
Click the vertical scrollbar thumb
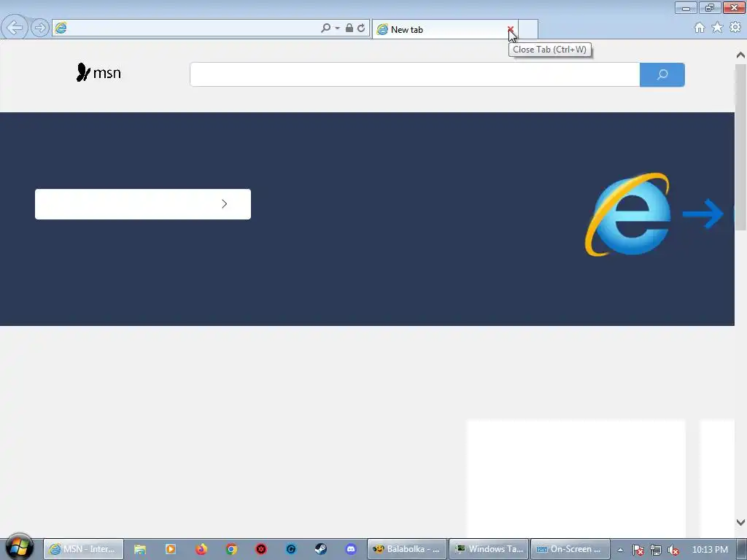pos(740,147)
